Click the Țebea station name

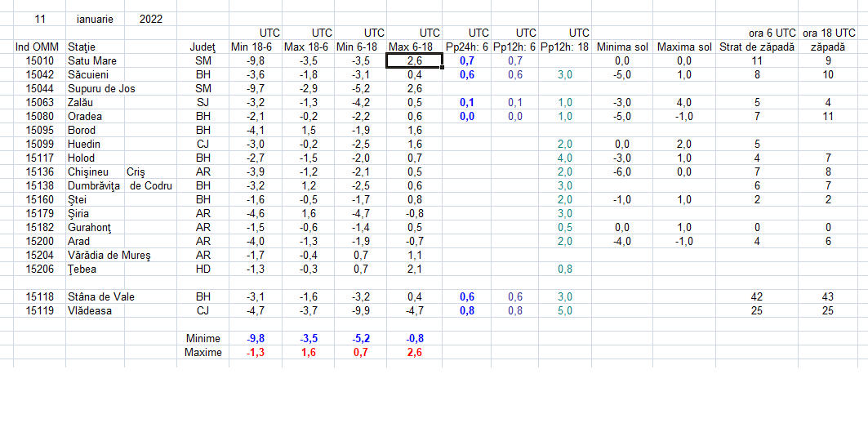pyautogui.click(x=82, y=269)
